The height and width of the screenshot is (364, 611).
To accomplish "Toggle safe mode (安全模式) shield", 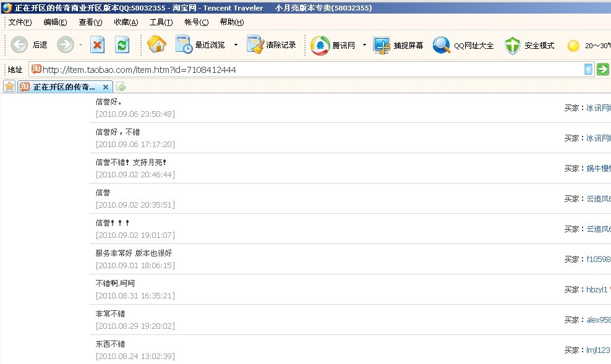I will (529, 45).
